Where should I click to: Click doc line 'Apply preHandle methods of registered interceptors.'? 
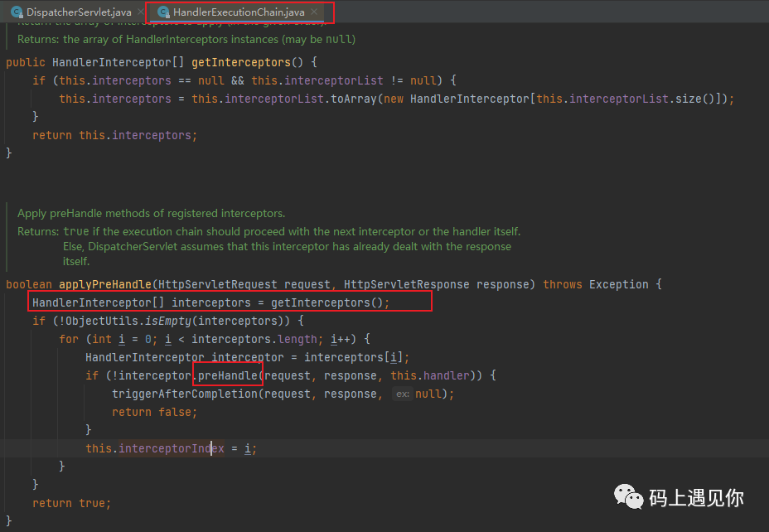151,213
